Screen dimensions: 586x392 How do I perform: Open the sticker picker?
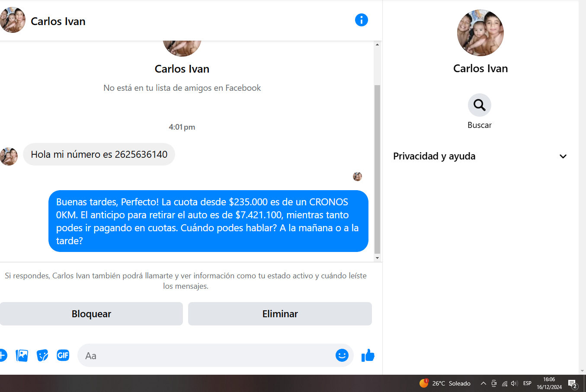pos(42,355)
